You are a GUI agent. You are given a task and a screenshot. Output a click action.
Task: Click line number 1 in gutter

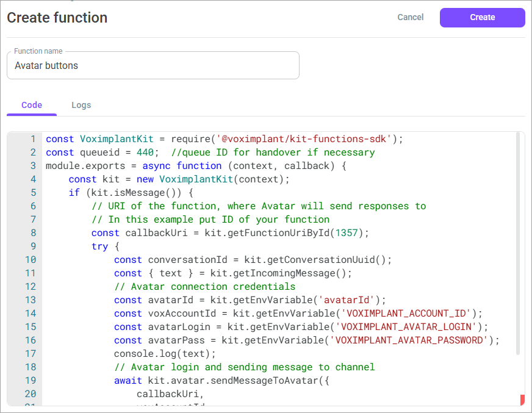point(33,139)
